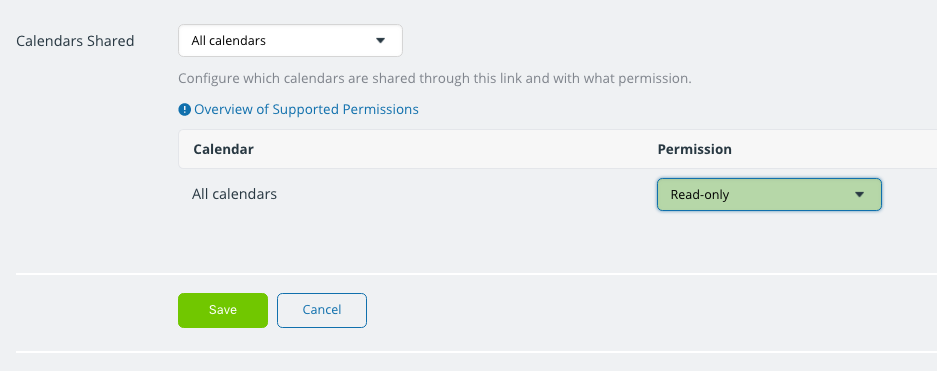
Task: Click the outlined Cancel button text
Action: (x=321, y=310)
